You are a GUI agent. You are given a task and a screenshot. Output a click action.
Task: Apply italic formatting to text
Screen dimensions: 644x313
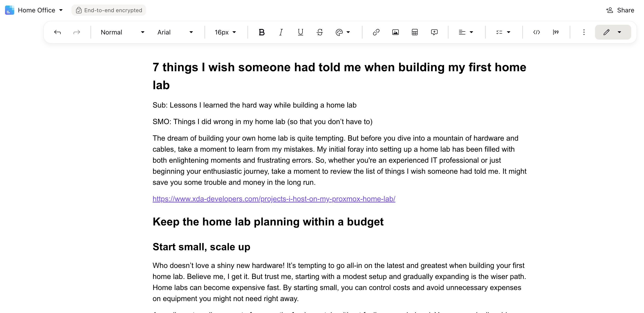281,32
